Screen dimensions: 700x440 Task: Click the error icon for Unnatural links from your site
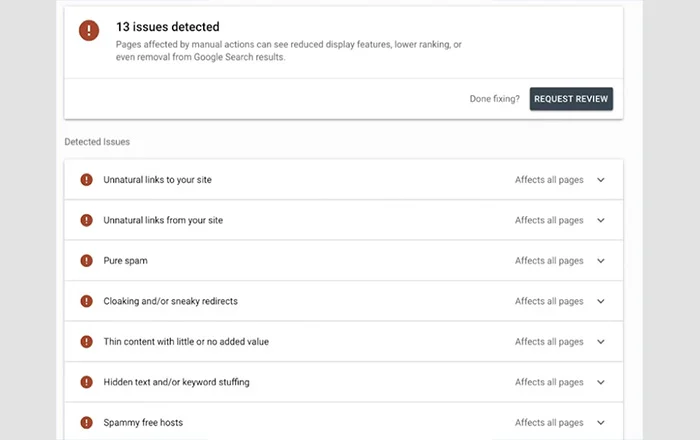(86, 220)
